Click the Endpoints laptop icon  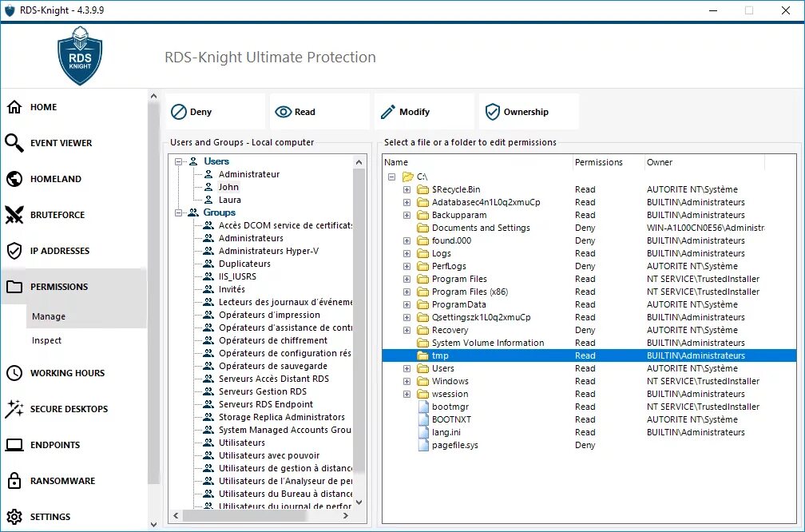point(14,445)
